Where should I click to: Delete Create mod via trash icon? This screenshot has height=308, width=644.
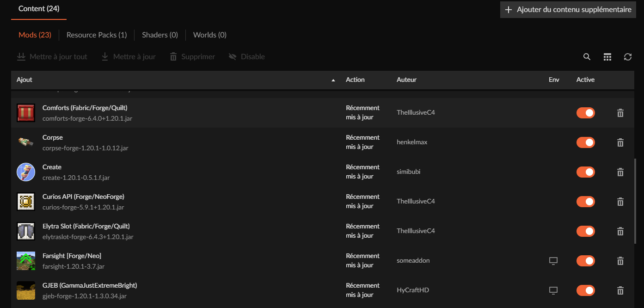[x=620, y=172]
